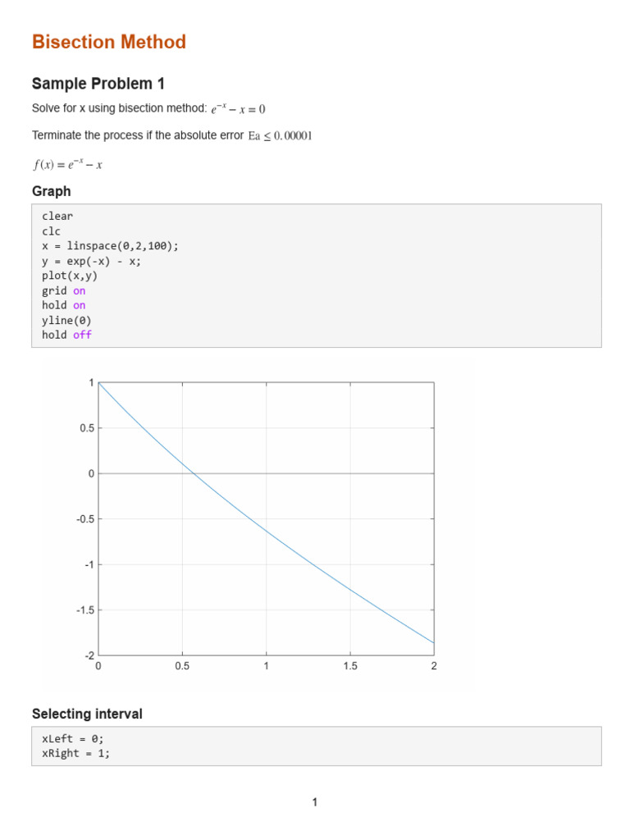
Task: Click the xRight = 1 code line
Action: 75,753
